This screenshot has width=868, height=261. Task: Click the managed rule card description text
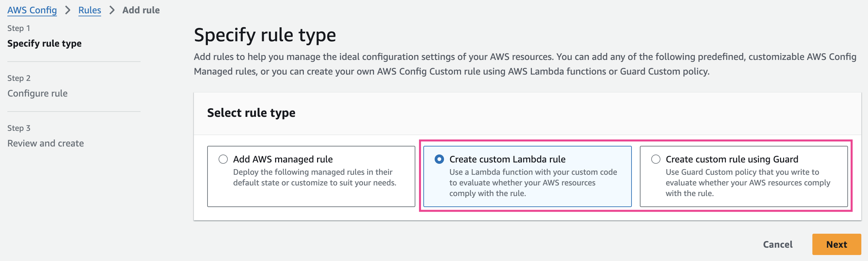point(314,177)
